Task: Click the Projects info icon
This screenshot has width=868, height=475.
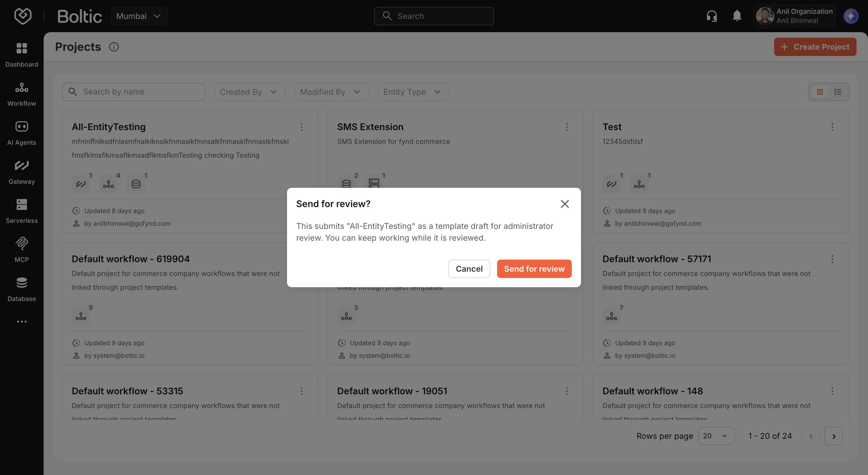Action: click(114, 47)
